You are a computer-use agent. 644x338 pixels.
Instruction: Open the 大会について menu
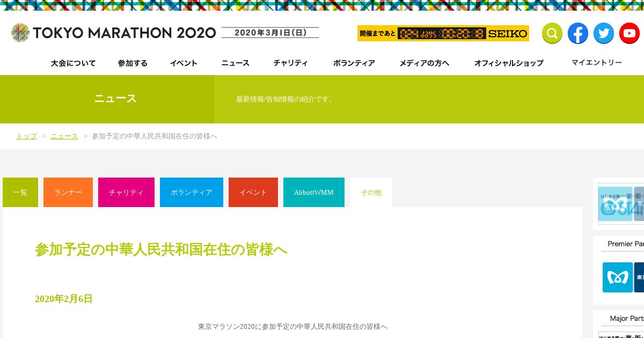(x=73, y=63)
